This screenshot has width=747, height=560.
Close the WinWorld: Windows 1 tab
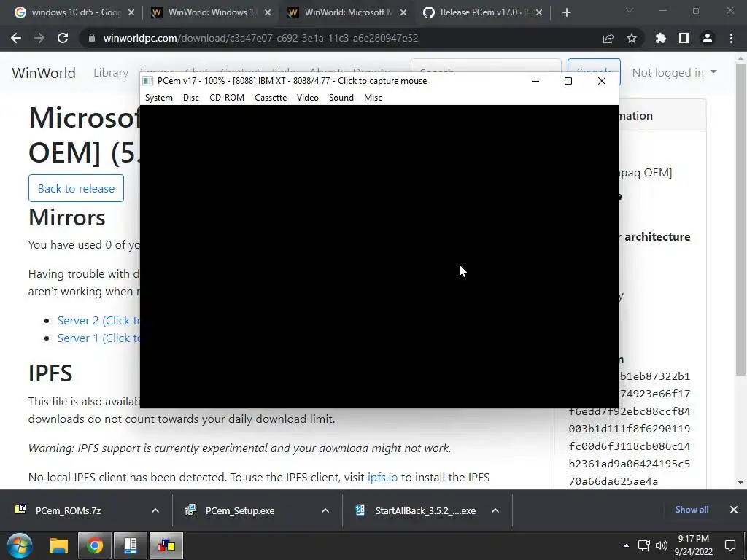tap(267, 12)
